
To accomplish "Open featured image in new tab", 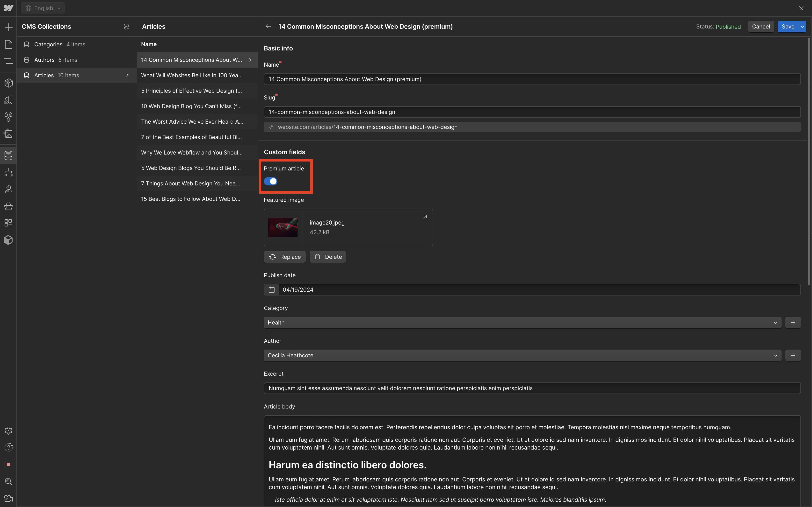I will pos(425,217).
